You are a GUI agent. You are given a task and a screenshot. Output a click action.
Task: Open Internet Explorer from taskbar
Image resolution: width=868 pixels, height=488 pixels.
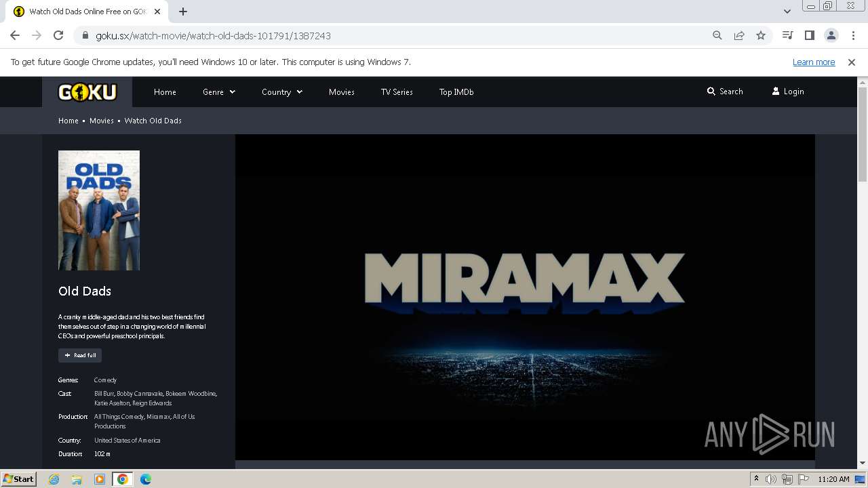point(54,479)
